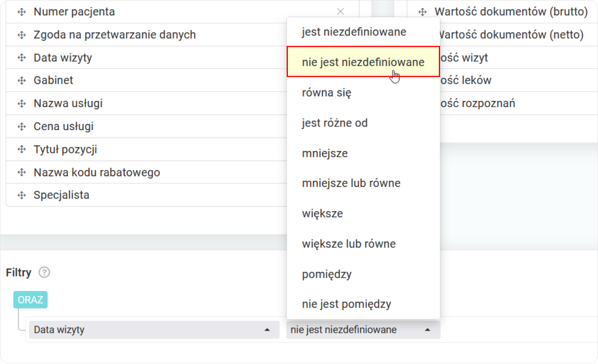Pick 'mniejsze' condition

(363, 153)
